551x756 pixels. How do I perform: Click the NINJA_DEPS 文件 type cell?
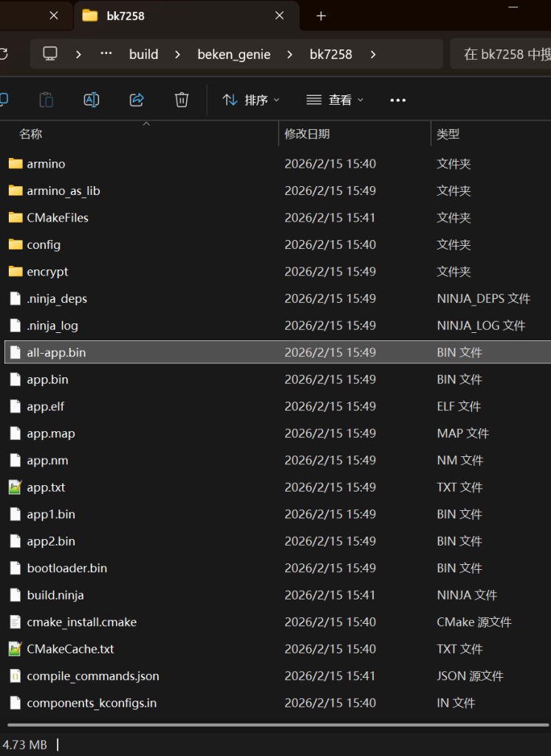pos(484,298)
